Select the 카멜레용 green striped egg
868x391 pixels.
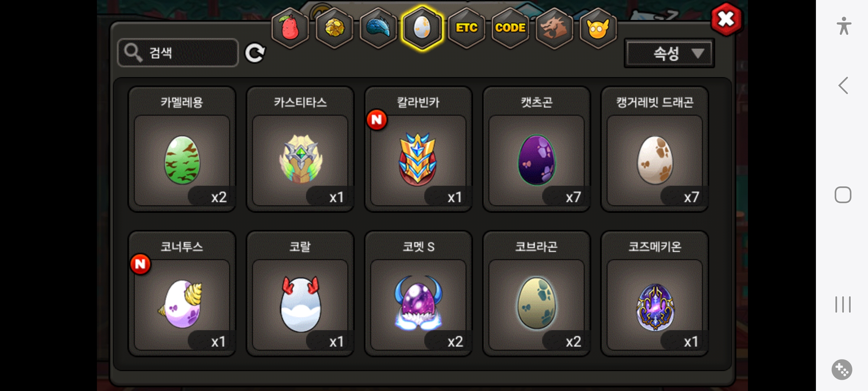(182, 149)
